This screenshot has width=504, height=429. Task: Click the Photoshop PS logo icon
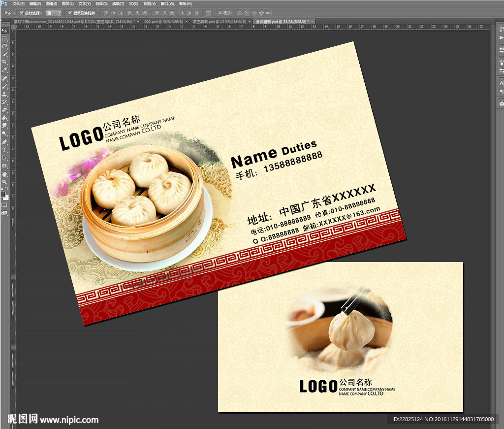click(4, 3)
